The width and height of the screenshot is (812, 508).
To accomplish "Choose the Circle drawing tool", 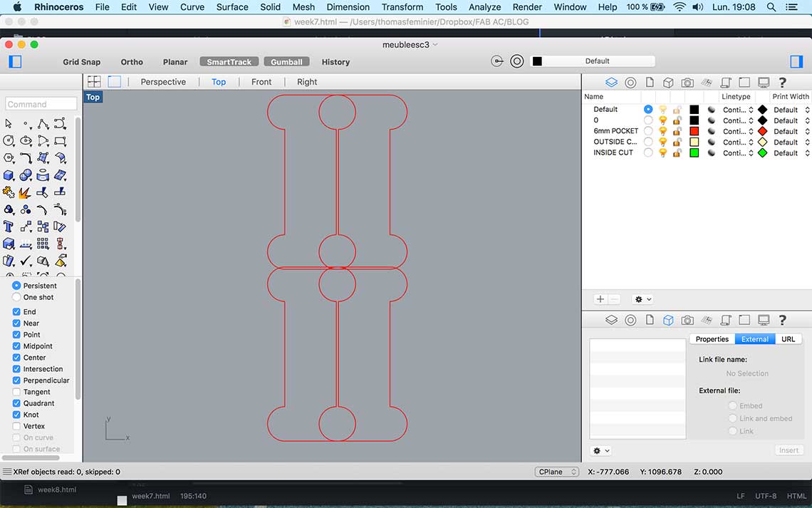I will [9, 141].
